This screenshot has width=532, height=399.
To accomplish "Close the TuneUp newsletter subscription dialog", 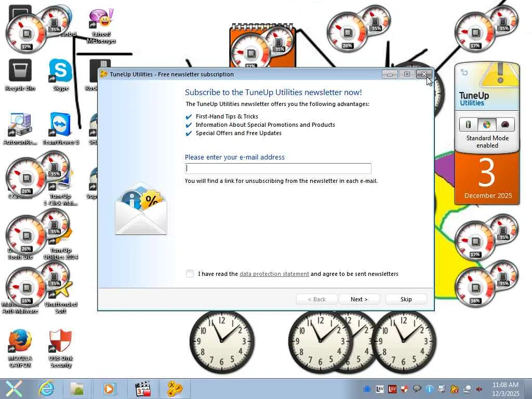I will tap(424, 74).
